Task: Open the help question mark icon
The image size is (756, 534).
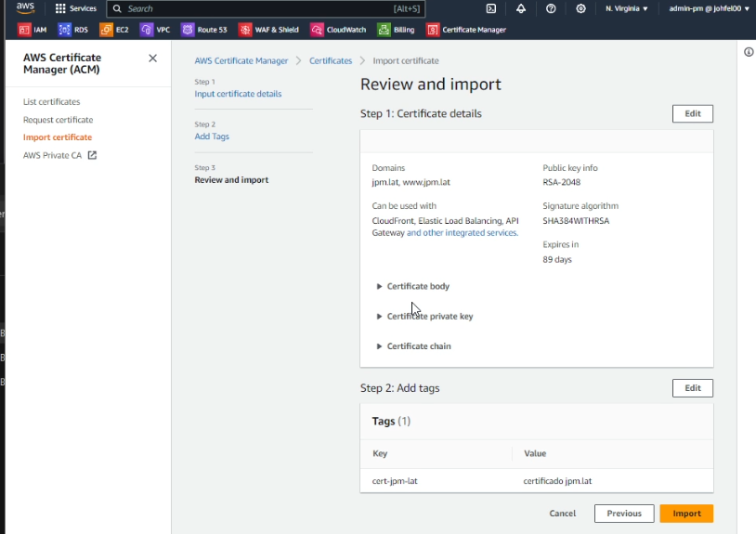Action: click(x=551, y=8)
